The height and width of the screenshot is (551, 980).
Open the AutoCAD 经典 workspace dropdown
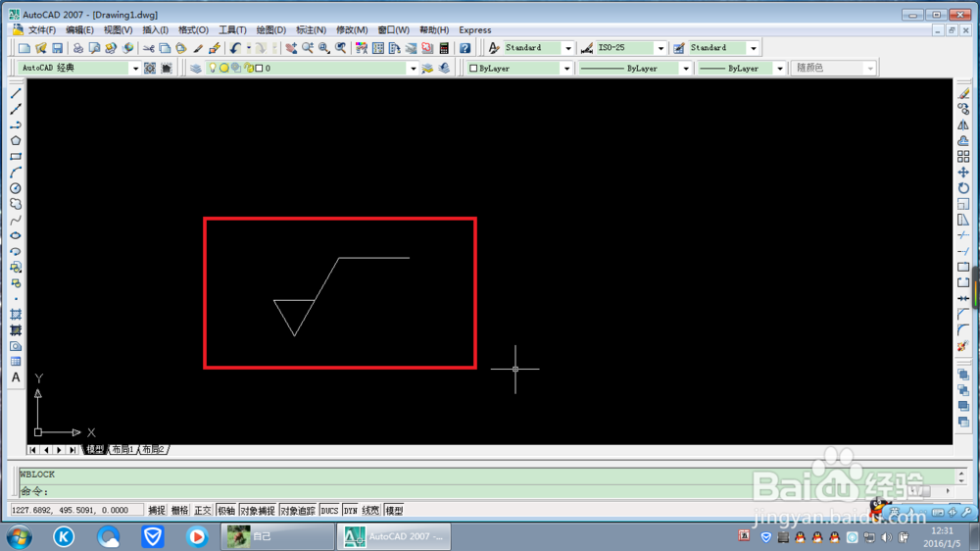135,69
